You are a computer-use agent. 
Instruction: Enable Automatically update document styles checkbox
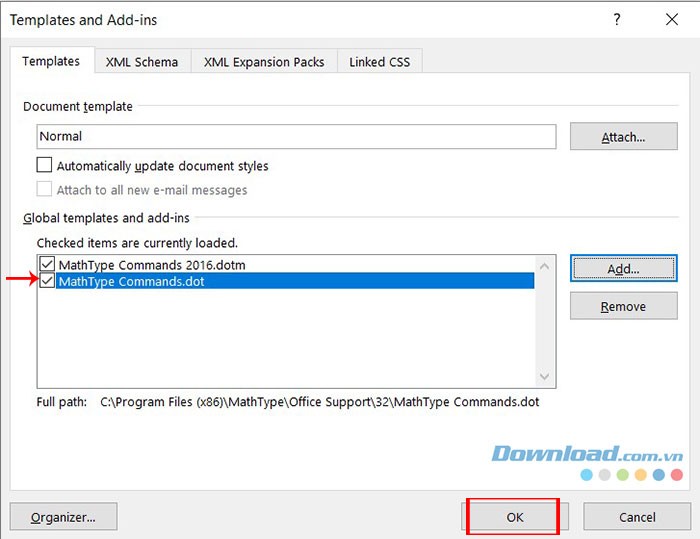[x=44, y=166]
